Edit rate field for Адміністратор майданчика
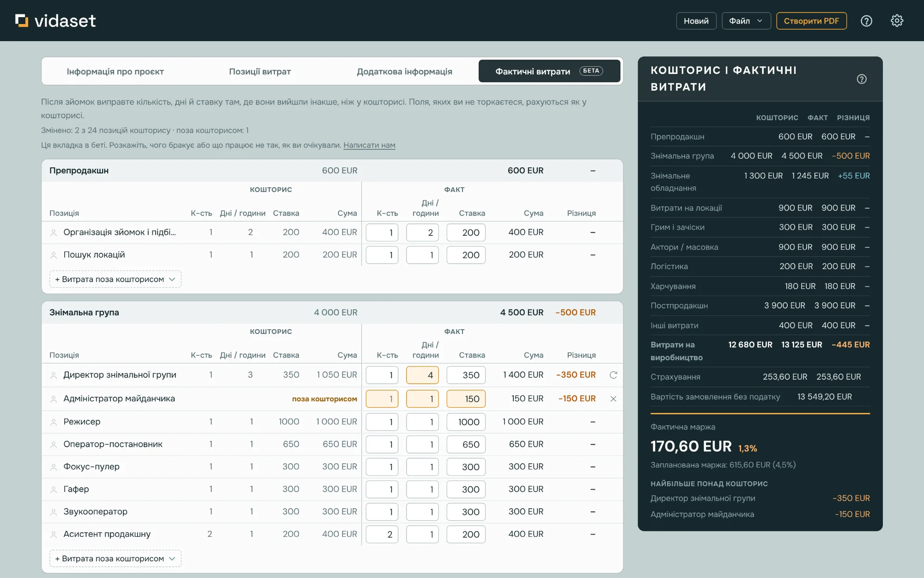Screen dimensions: 924x578 (466, 399)
